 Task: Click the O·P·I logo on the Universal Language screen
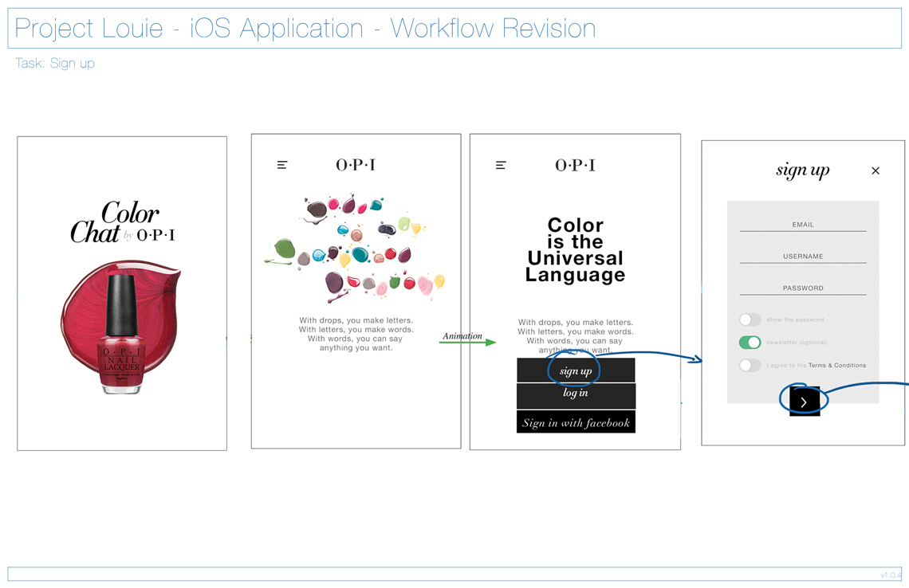pyautogui.click(x=575, y=166)
